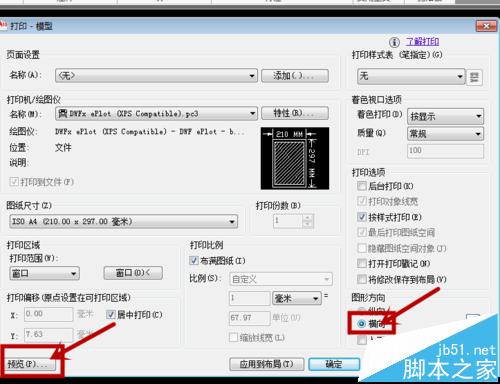The width and height of the screenshot is (500, 384).
Task: Click the 预览 preview button
Action: point(29,364)
